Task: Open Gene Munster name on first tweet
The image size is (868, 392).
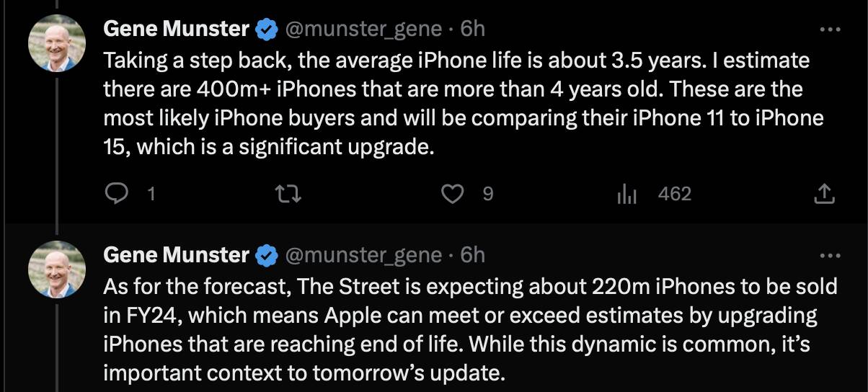Action: [x=176, y=29]
